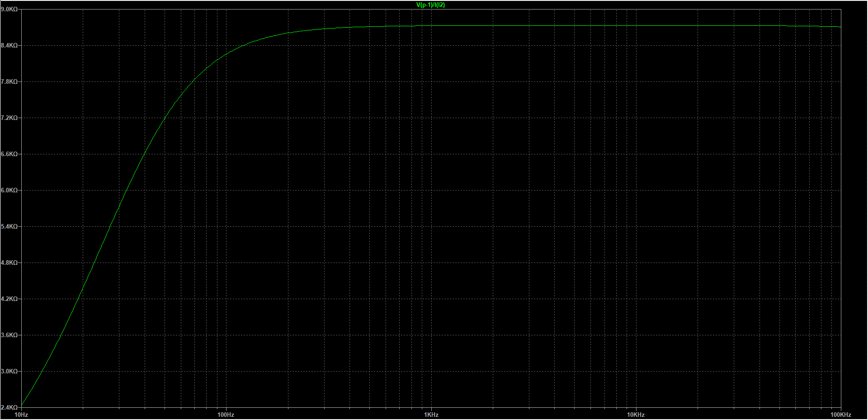
Task: Click the 100Hz frequency axis label
Action: tap(226, 415)
